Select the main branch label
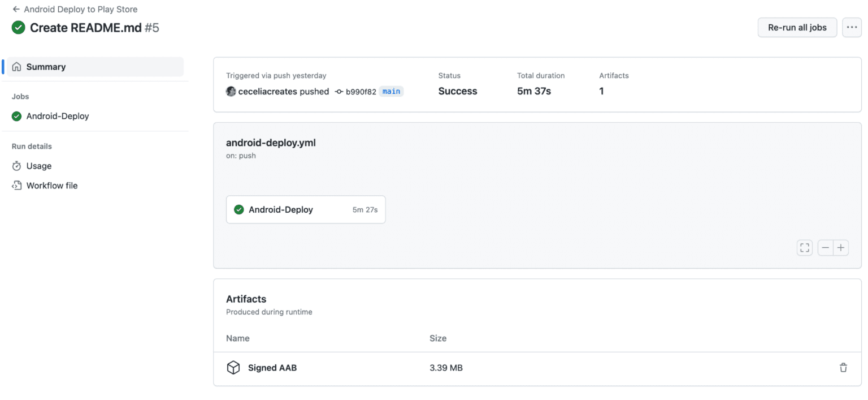This screenshot has height=400, width=868. 391,91
